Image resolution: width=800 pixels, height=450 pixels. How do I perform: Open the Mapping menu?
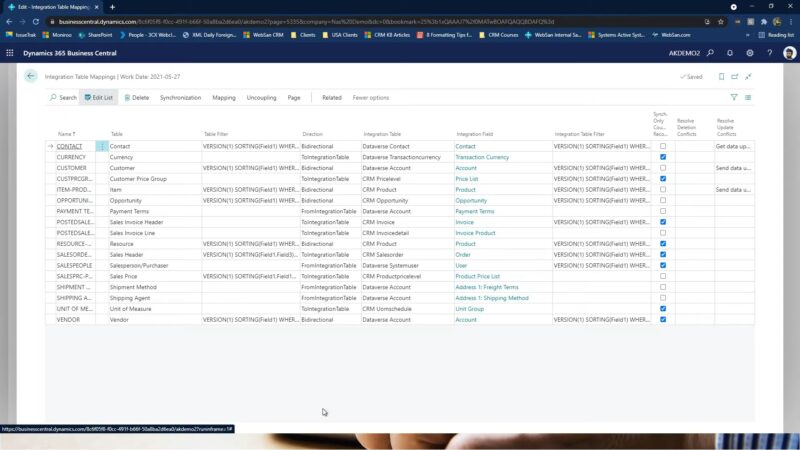[224, 97]
